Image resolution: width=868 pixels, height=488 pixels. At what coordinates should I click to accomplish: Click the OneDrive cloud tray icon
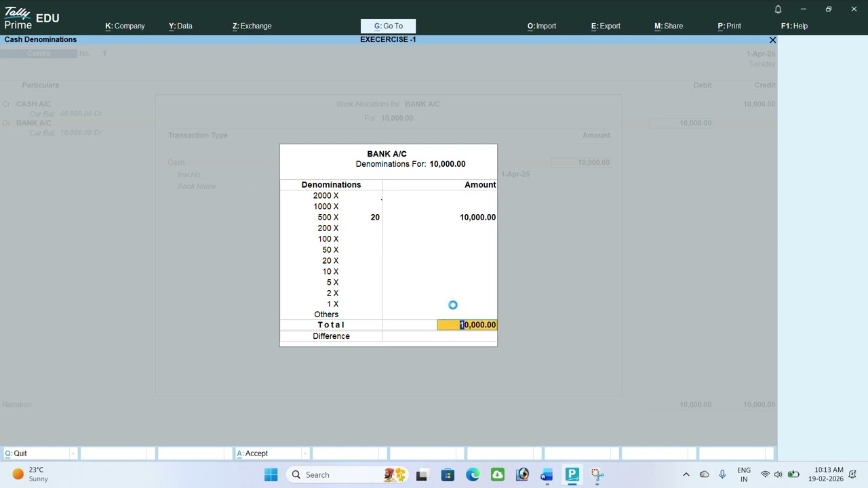(704, 474)
